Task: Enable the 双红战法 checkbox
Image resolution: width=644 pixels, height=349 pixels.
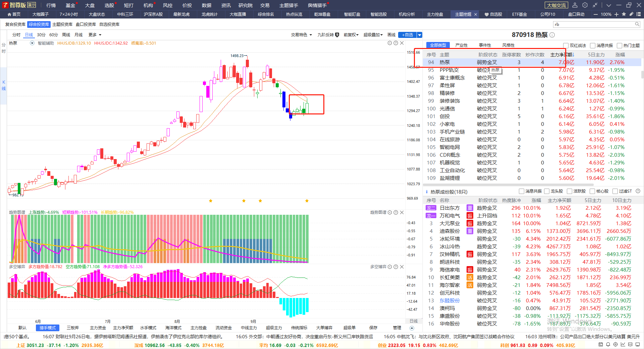Action: (566, 46)
